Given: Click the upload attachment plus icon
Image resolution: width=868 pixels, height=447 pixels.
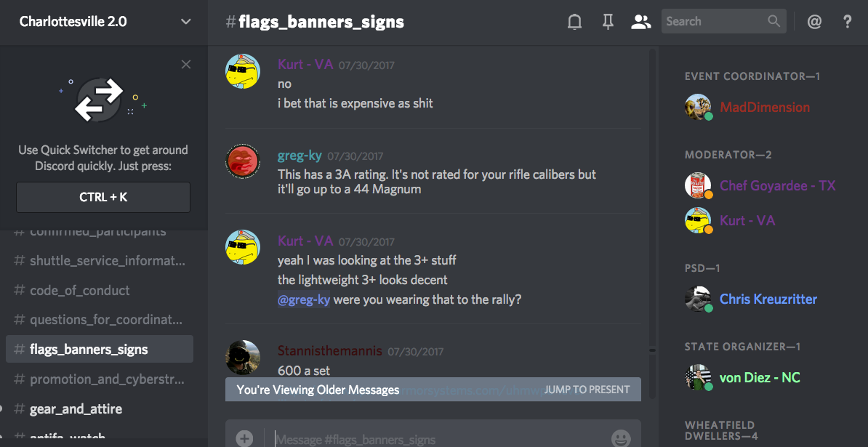Looking at the screenshot, I should 244,438.
